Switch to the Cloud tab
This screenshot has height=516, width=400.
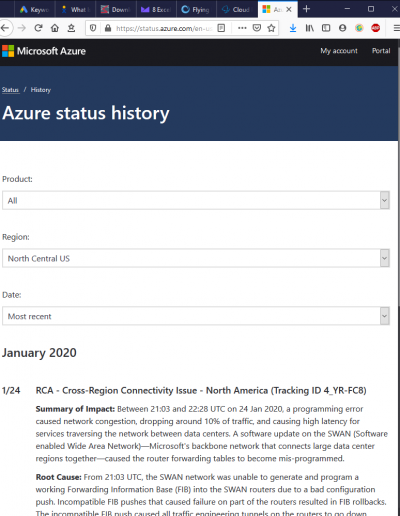[x=237, y=9]
